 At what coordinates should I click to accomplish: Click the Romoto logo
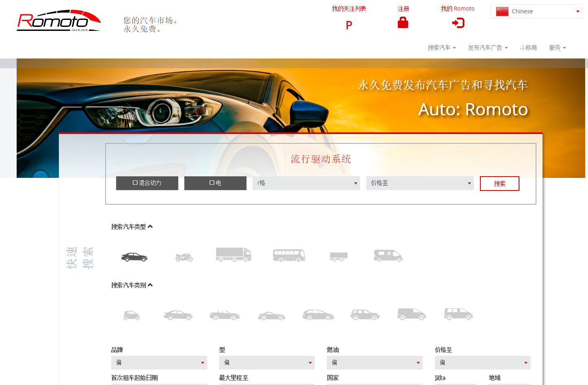[x=59, y=21]
